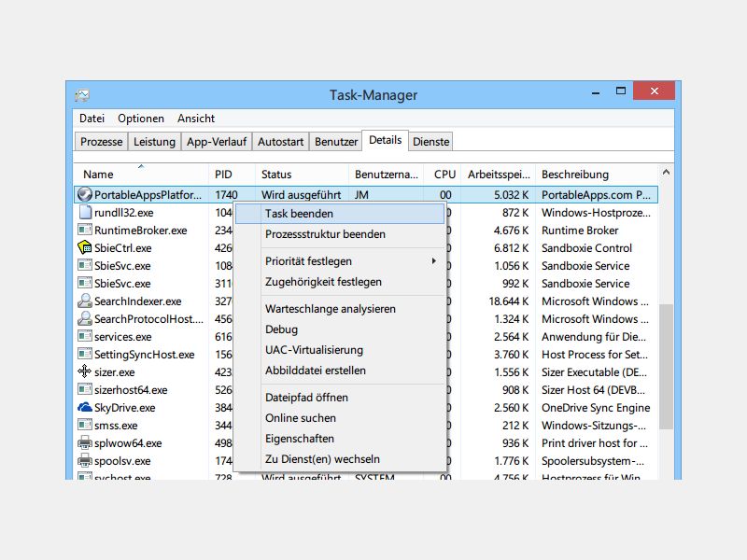Open the Datei menu
Image resolution: width=747 pixels, height=560 pixels.
(92, 119)
